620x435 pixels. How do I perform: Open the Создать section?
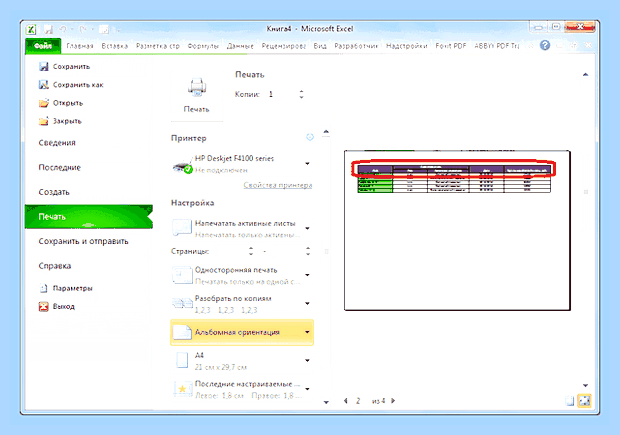point(54,192)
